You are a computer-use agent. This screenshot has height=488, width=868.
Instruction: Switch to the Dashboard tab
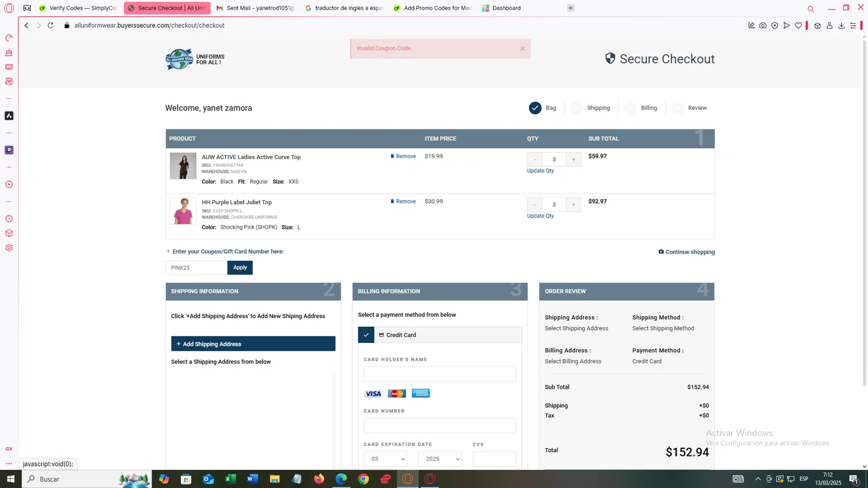pos(521,8)
